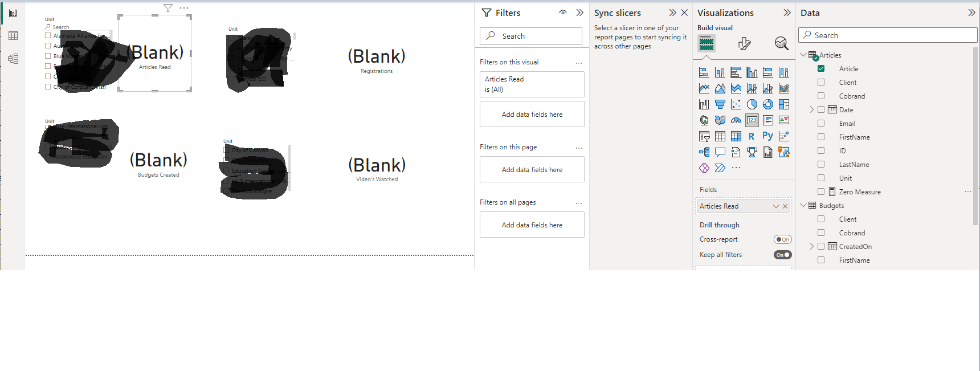980x371 pixels.
Task: Collapse the Budgets table in Data pane
Action: tap(803, 205)
